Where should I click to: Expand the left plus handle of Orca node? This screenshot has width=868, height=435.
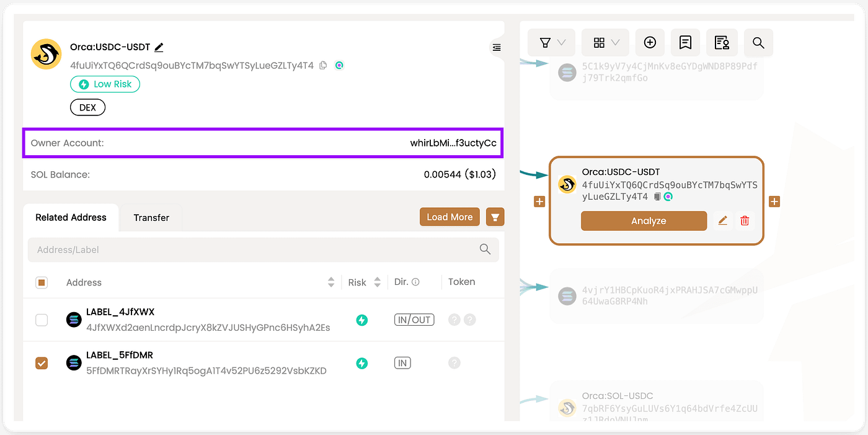point(539,202)
